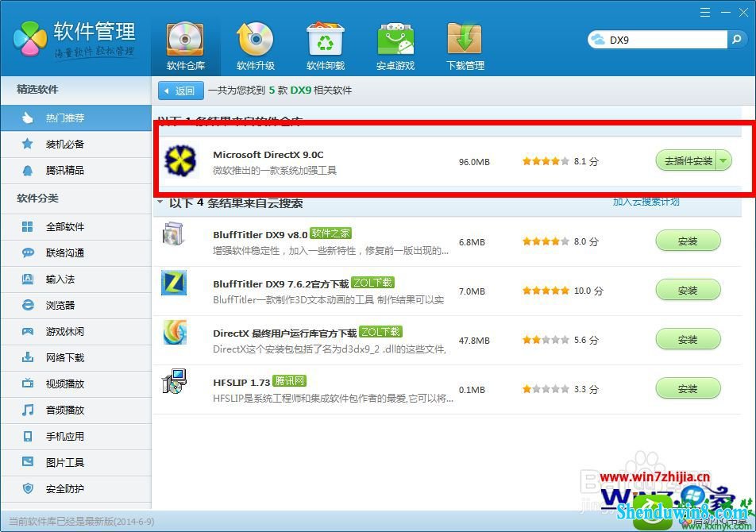Select 热门推荐 in sidebar
Image resolution: width=756 pixels, height=532 pixels.
click(75, 118)
